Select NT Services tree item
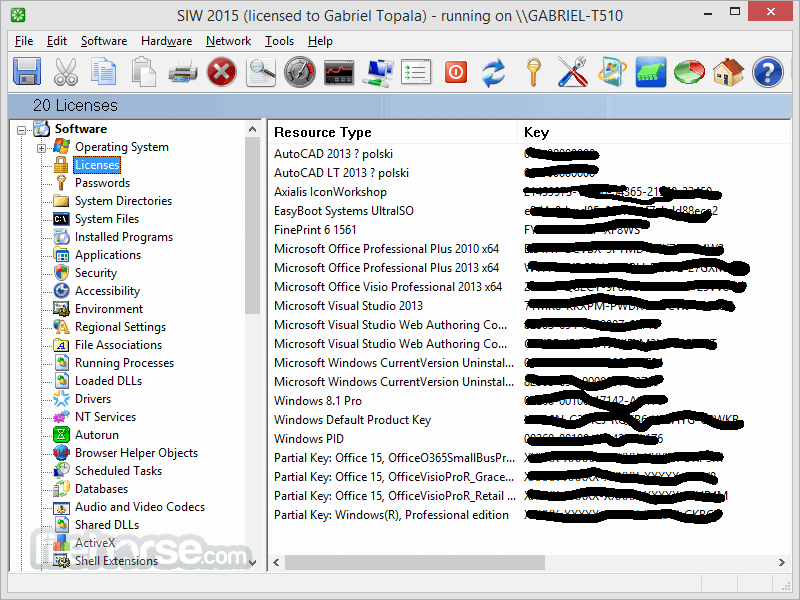 [x=105, y=417]
